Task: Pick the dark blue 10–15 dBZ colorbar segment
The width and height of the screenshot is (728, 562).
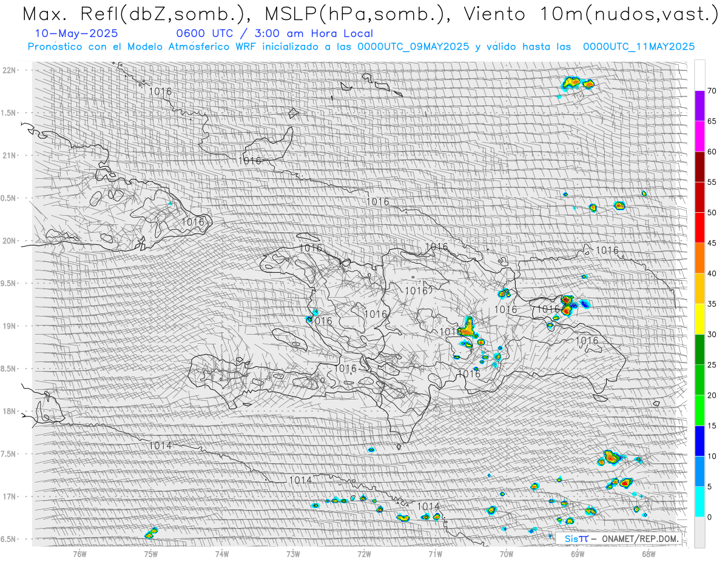Action: coord(699,441)
